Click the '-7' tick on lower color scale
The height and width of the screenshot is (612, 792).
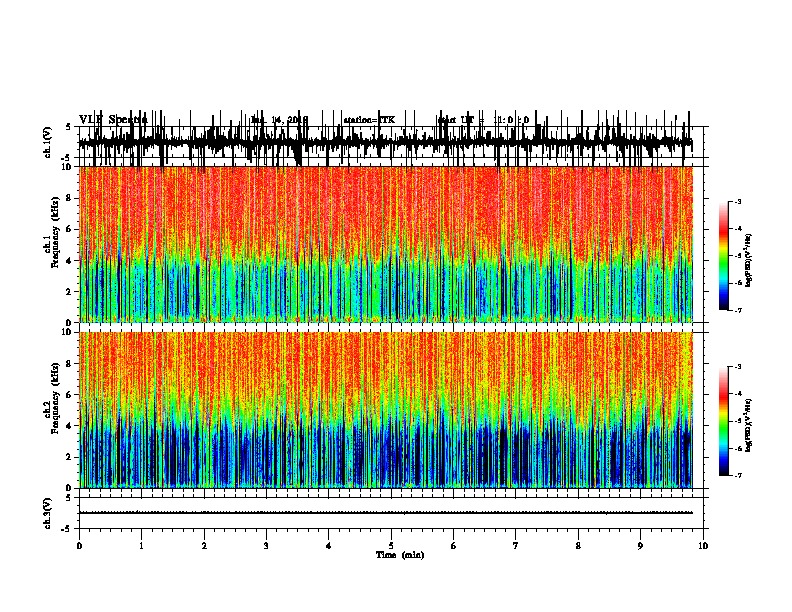coord(738,476)
